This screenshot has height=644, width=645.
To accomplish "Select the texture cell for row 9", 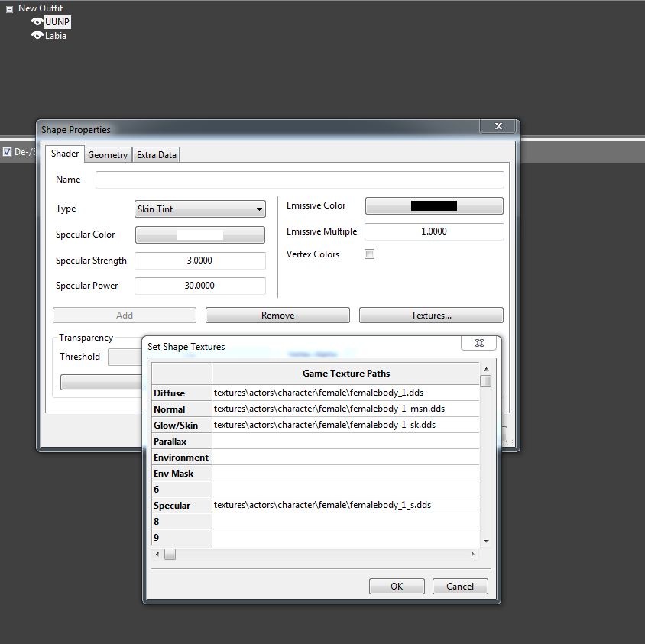I will point(346,537).
